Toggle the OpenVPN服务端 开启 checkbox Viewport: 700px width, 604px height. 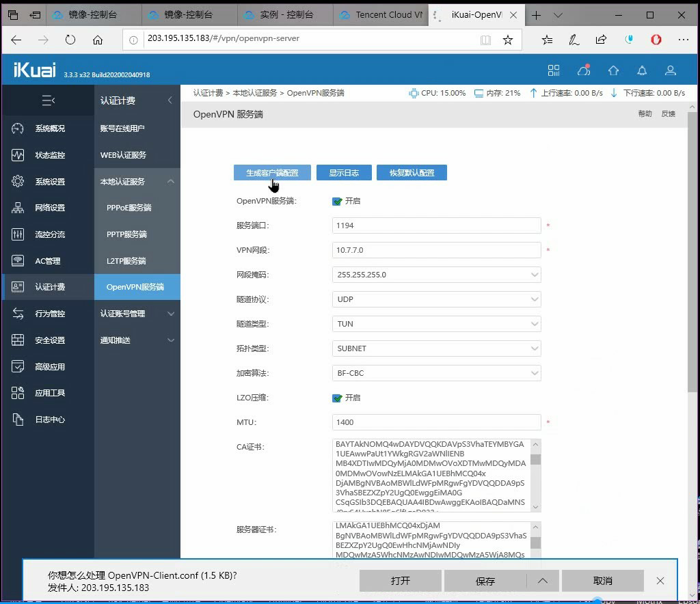(x=337, y=201)
